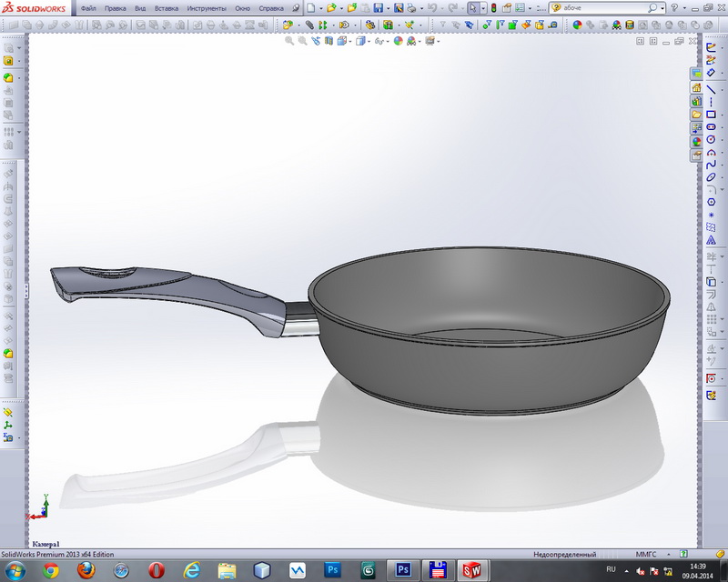Choose the Select cursor tool
The width and height of the screenshot is (728, 582).
click(x=472, y=8)
